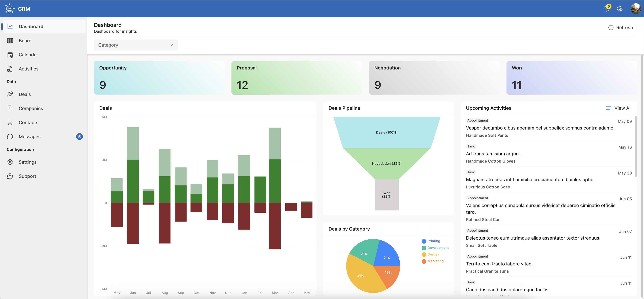
Task: Switch to the Support section
Action: (27, 176)
